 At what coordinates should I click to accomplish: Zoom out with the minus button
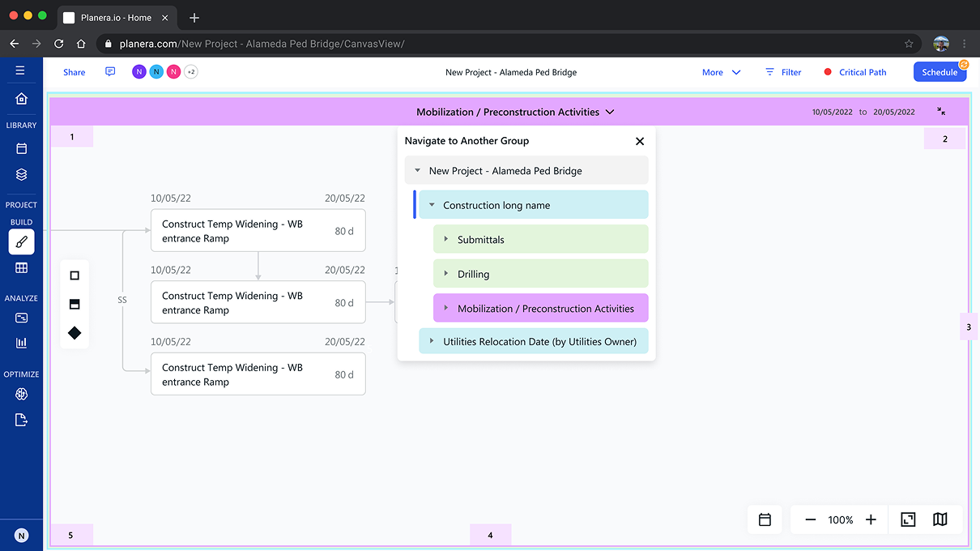[x=811, y=519]
